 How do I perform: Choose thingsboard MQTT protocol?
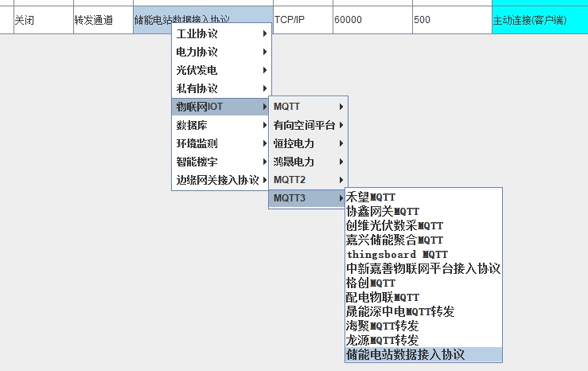[x=424, y=254]
